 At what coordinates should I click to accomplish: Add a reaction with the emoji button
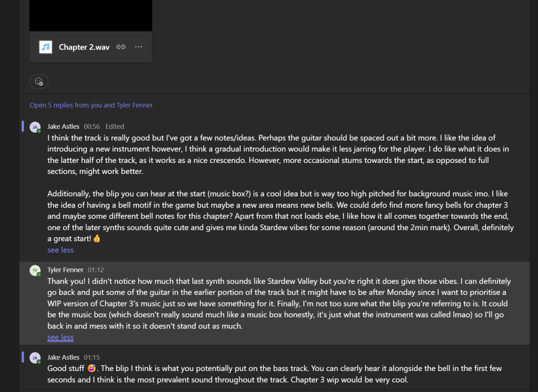(x=39, y=81)
